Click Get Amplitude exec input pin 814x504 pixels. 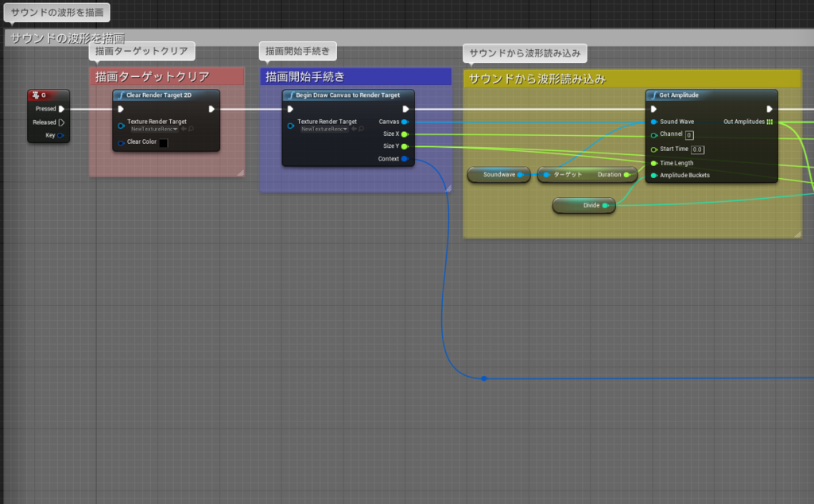(x=653, y=109)
